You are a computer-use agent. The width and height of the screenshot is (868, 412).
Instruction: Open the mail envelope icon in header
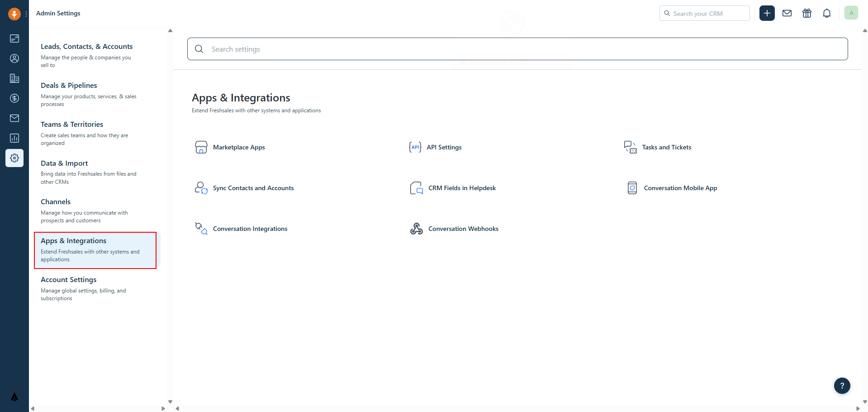(787, 13)
